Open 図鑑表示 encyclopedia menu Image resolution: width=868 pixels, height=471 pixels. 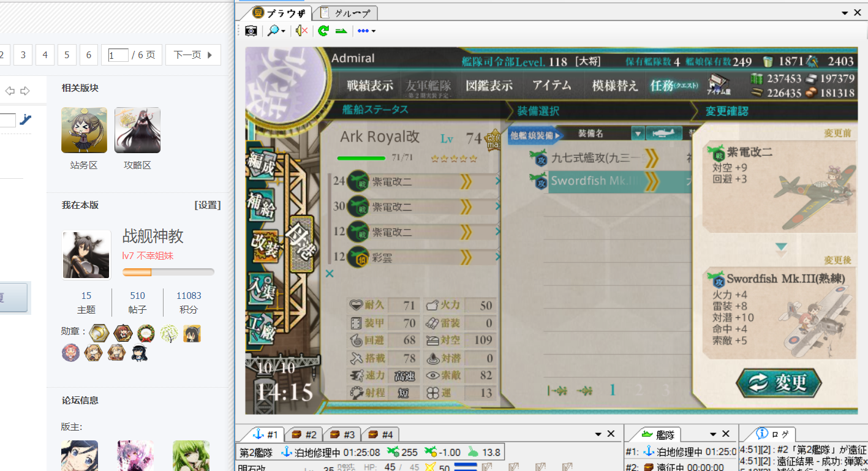pyautogui.click(x=489, y=86)
